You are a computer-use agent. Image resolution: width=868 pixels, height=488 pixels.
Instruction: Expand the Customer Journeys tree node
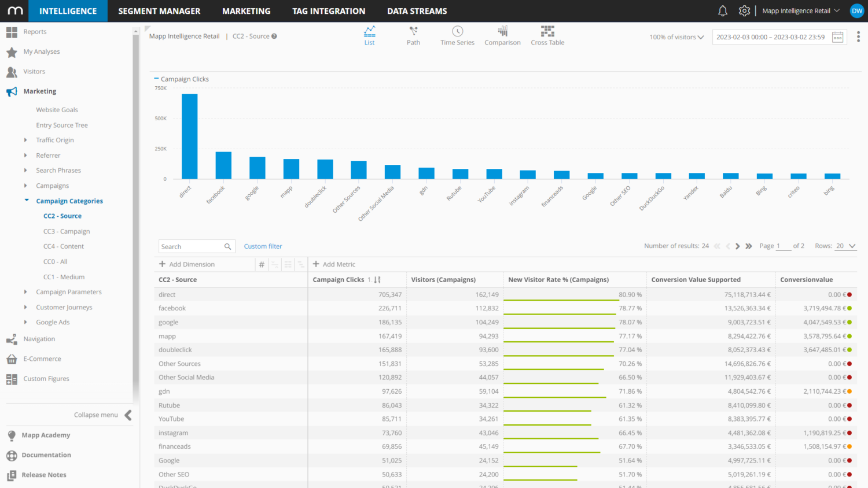pos(25,307)
